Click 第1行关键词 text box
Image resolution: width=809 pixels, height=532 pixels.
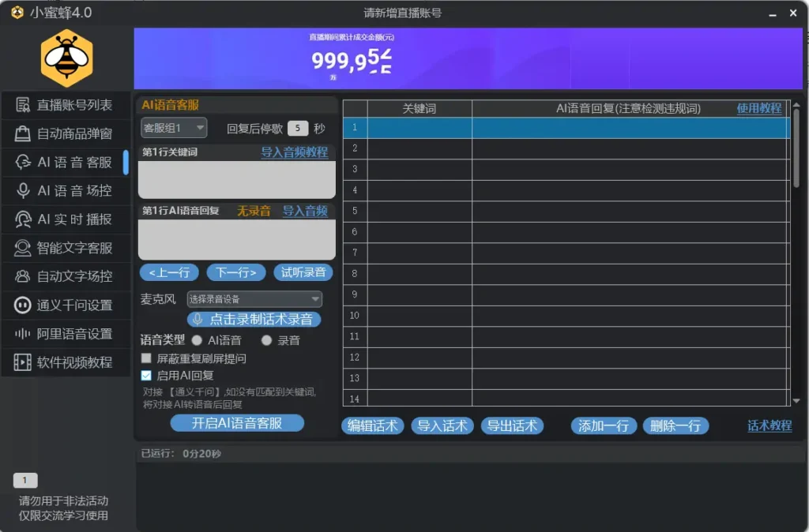[237, 179]
